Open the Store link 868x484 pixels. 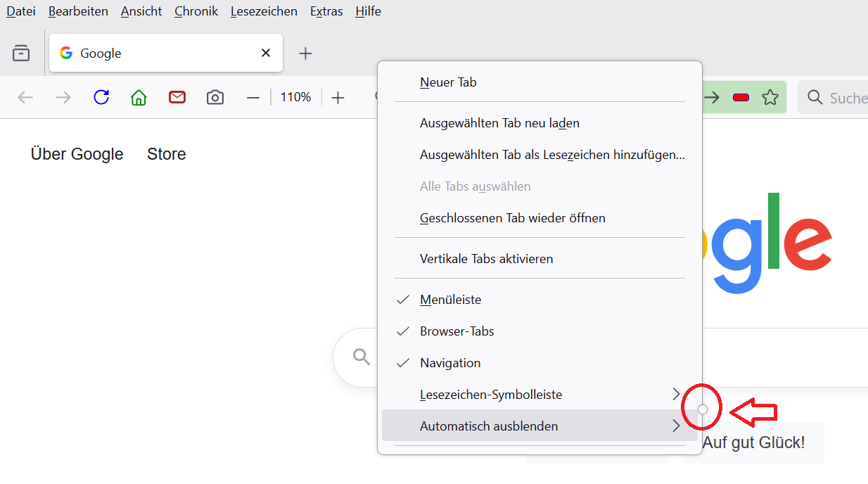pyautogui.click(x=166, y=154)
